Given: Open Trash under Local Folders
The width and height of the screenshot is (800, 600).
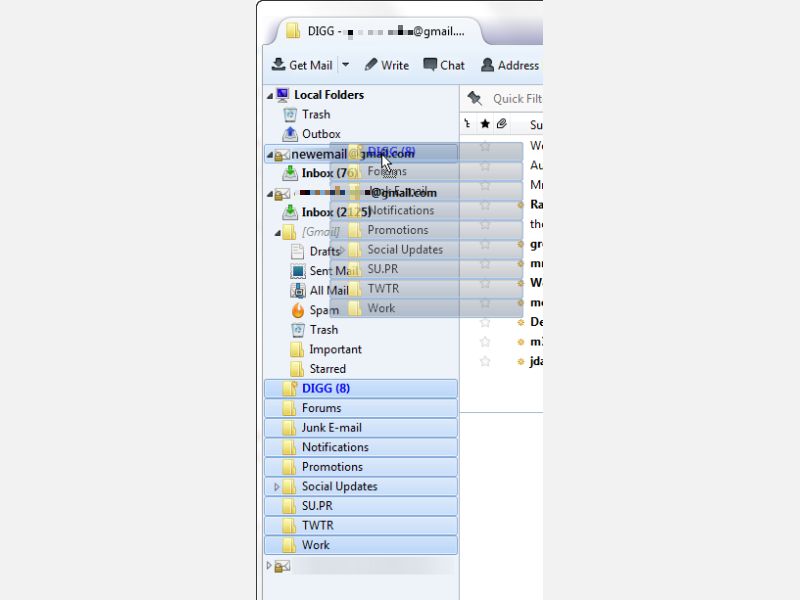Looking at the screenshot, I should (316, 114).
